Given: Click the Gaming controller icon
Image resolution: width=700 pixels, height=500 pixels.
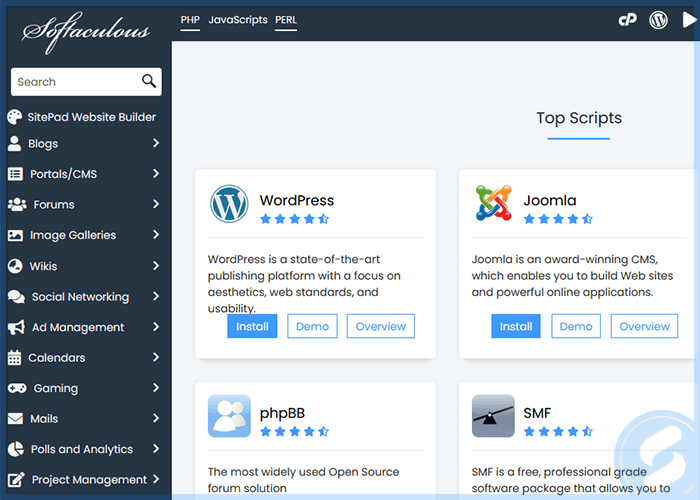Looking at the screenshot, I should pos(17,388).
